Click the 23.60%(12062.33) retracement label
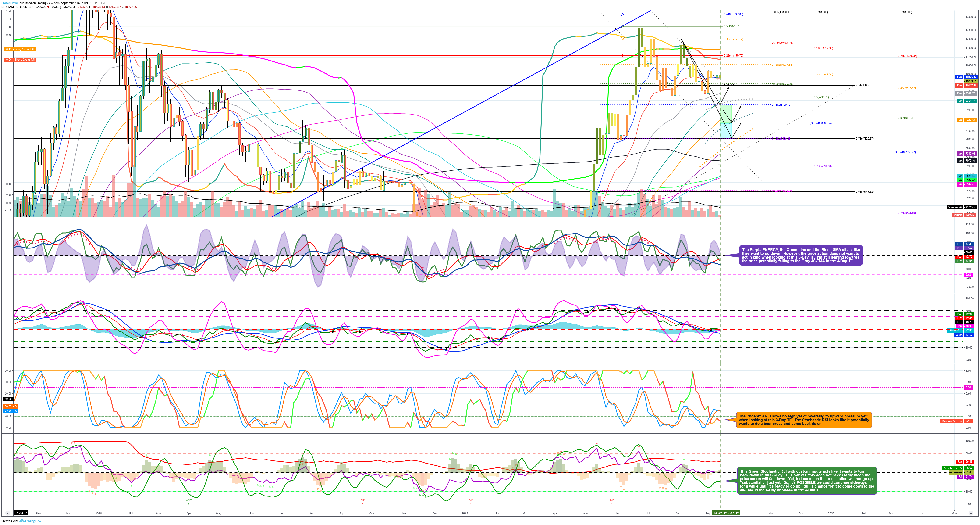 782,43
